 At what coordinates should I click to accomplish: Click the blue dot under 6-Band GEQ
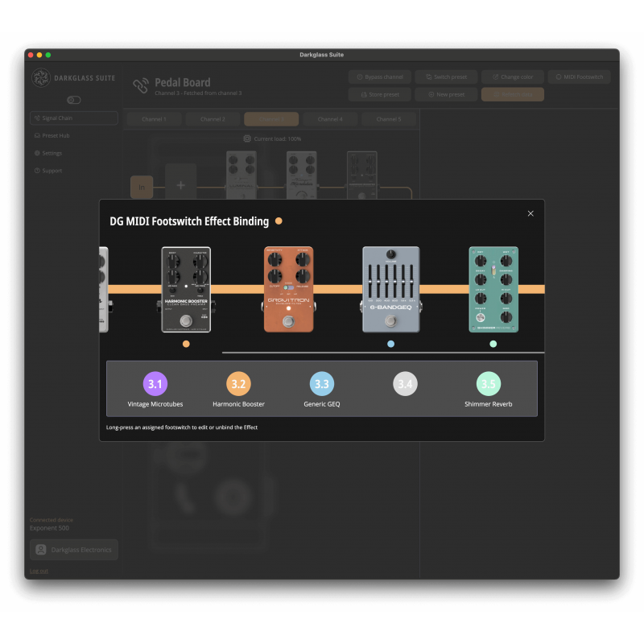click(391, 345)
